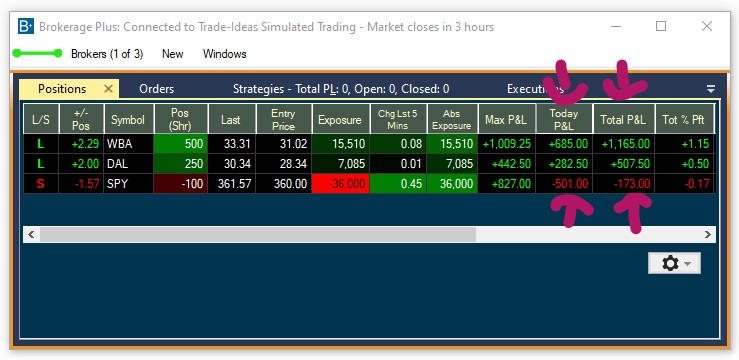
Task: Open the Brokers (1 of 3) menu
Action: pos(107,54)
